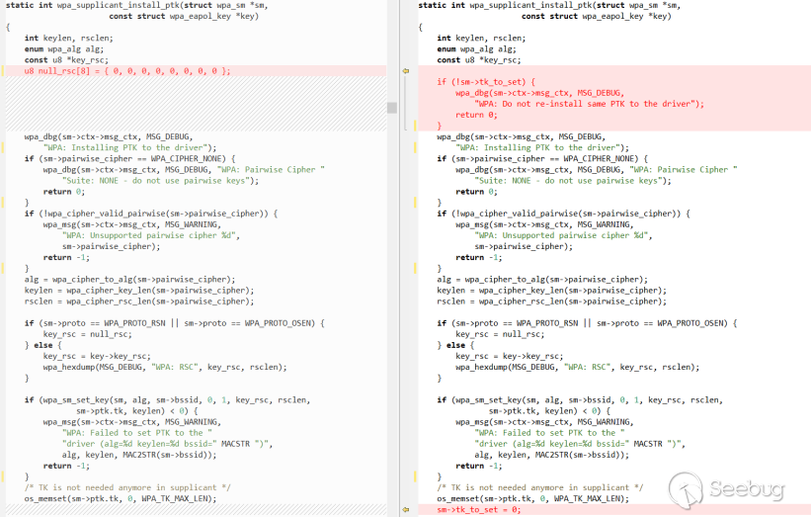
Task: Click 'sm->ptk.tk, keylen) < 0' line in left pane
Action: pos(137,411)
